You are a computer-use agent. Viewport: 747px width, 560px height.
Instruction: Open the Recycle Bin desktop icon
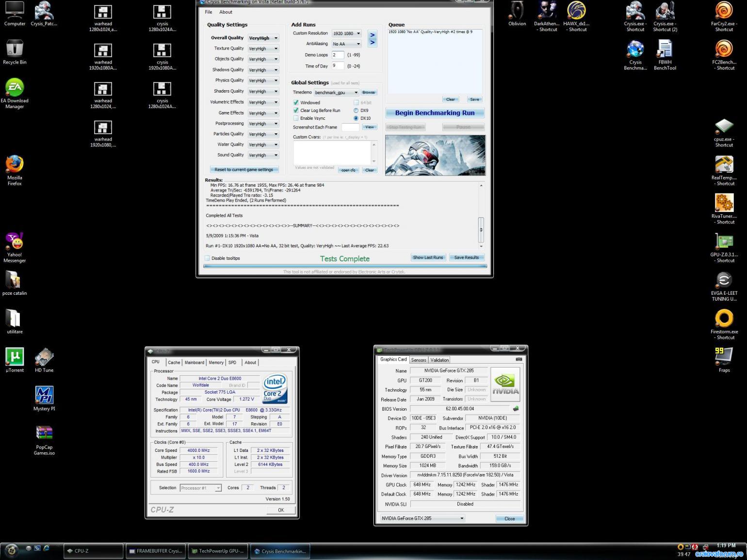tap(15, 52)
